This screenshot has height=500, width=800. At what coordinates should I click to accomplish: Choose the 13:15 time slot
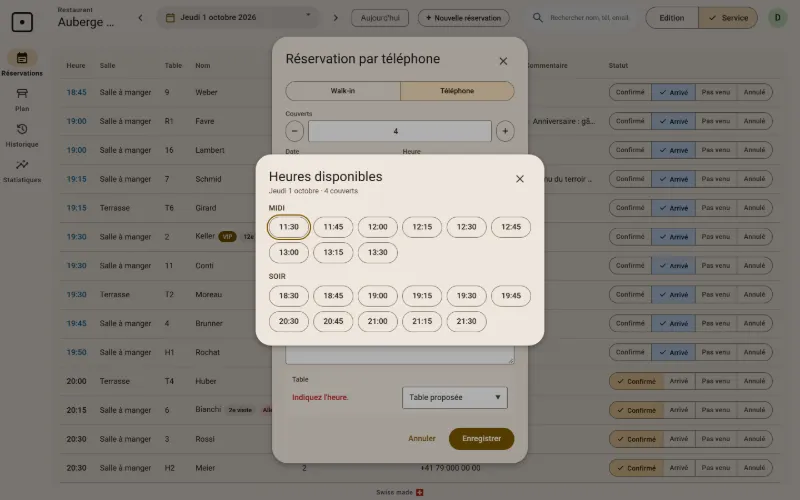click(333, 253)
